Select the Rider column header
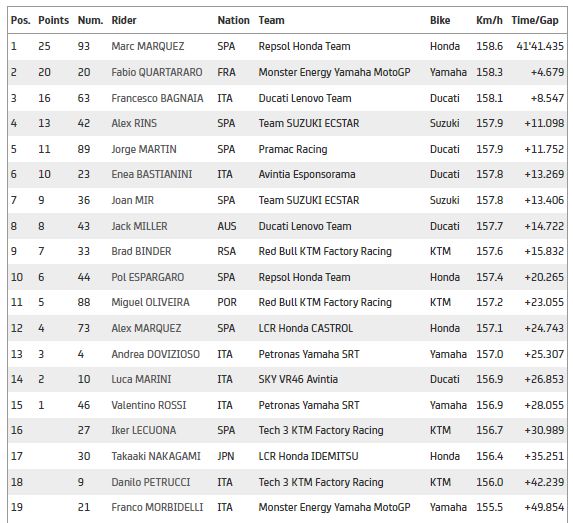The image size is (573, 523). coord(124,20)
